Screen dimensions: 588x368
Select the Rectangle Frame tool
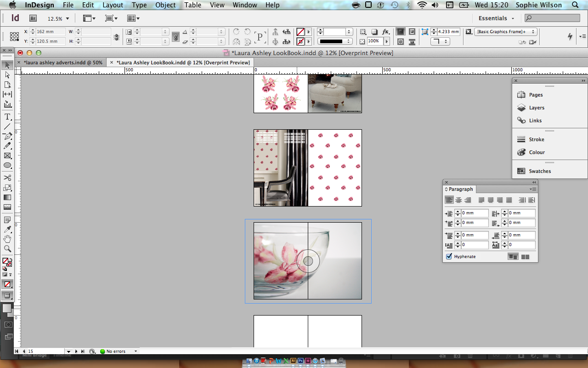pos(7,155)
